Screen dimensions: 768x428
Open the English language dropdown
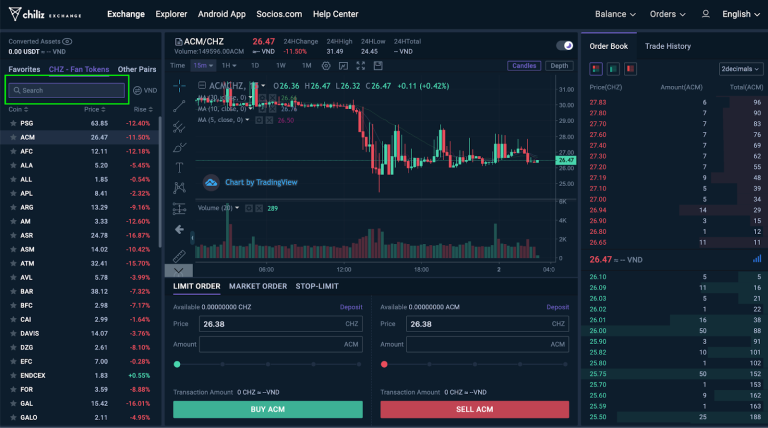[741, 14]
